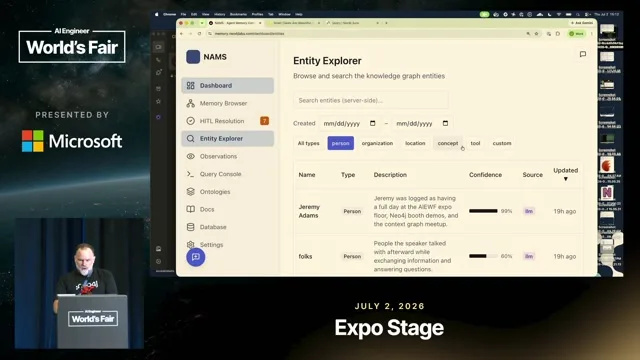Filter by organization type
The width and height of the screenshot is (640, 360).
(x=377, y=143)
